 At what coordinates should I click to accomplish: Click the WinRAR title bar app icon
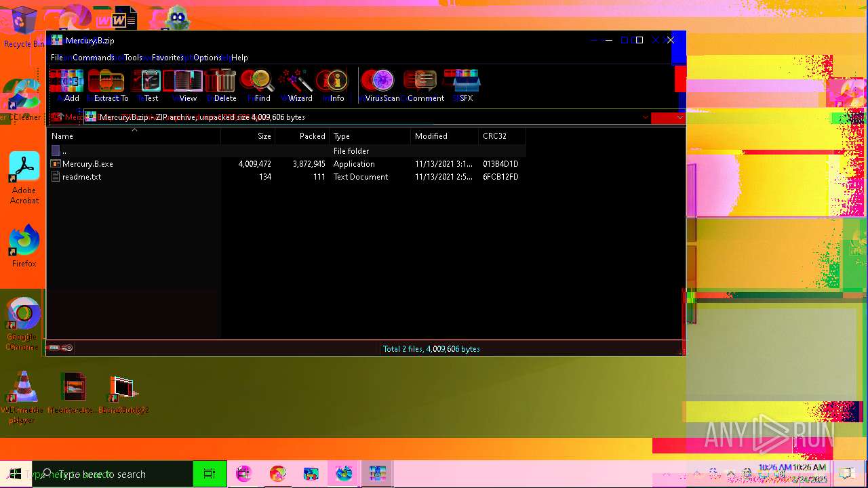pos(57,40)
